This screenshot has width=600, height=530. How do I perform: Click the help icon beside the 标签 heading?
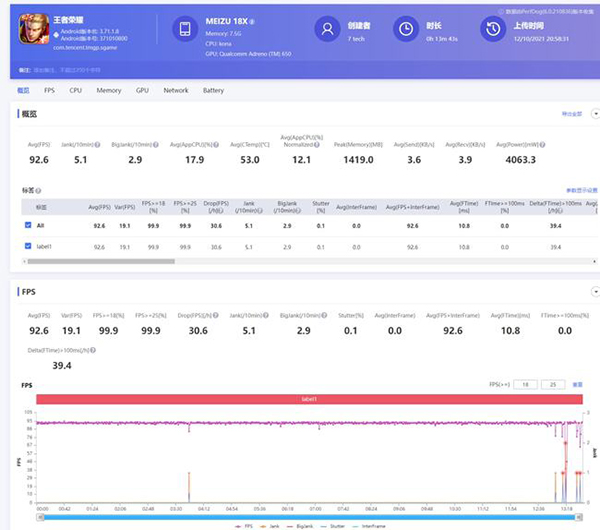(38, 189)
